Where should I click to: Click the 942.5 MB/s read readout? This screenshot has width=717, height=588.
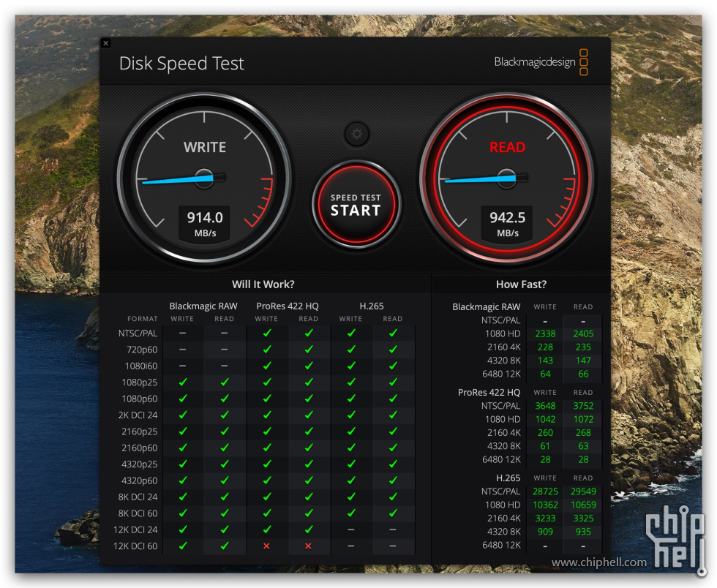pos(507,224)
